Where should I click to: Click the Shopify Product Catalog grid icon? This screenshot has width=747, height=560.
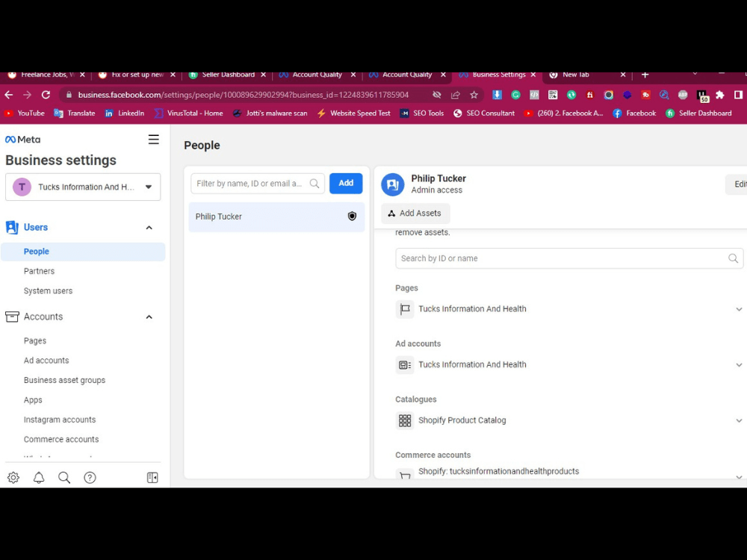tap(405, 420)
